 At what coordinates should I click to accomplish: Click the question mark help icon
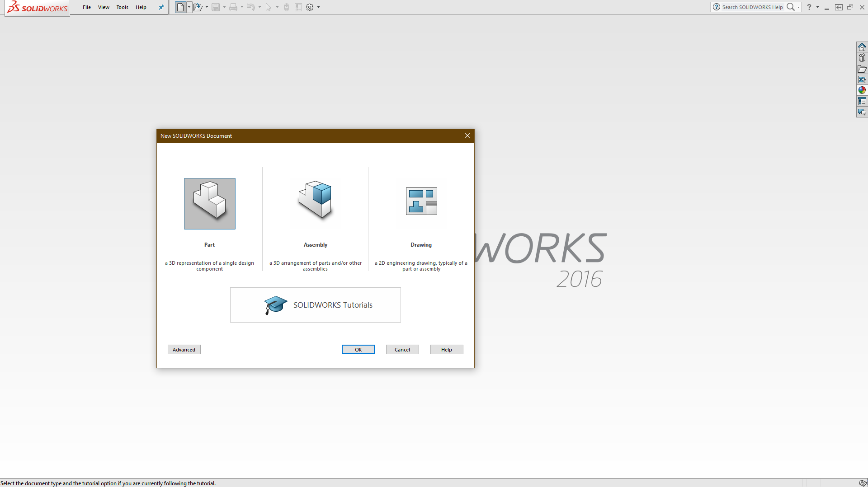tap(809, 7)
